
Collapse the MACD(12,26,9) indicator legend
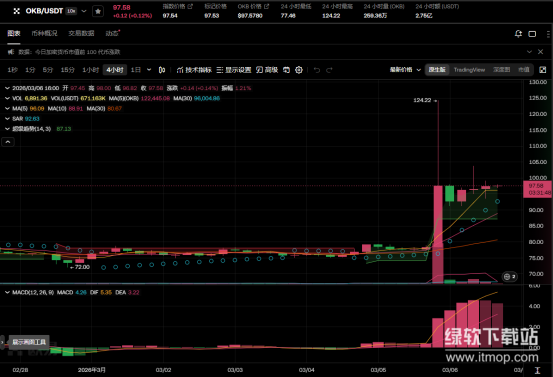point(7,292)
